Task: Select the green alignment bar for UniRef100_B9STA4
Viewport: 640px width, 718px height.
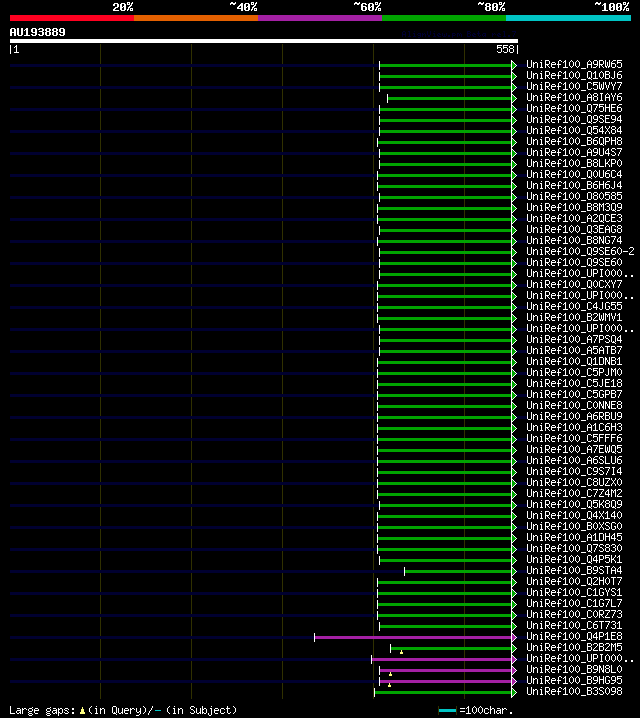Action: coord(458,571)
